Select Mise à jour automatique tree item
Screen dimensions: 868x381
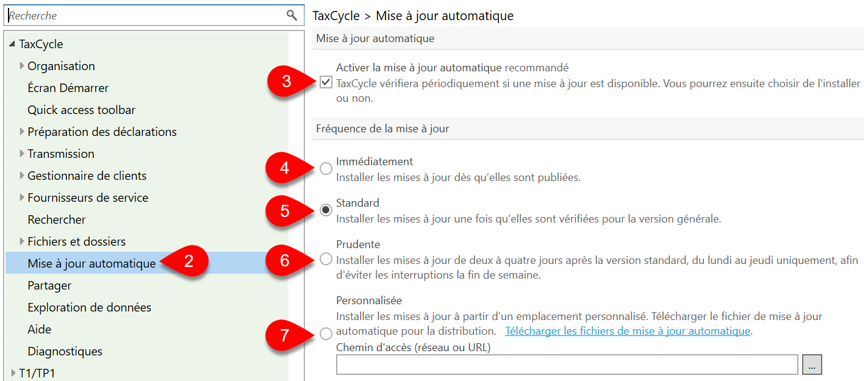pyautogui.click(x=91, y=263)
